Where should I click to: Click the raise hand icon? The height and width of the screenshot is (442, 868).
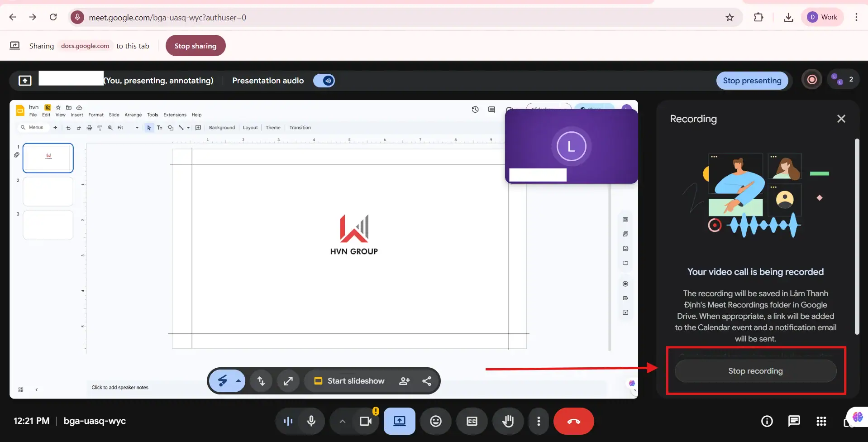coord(508,421)
